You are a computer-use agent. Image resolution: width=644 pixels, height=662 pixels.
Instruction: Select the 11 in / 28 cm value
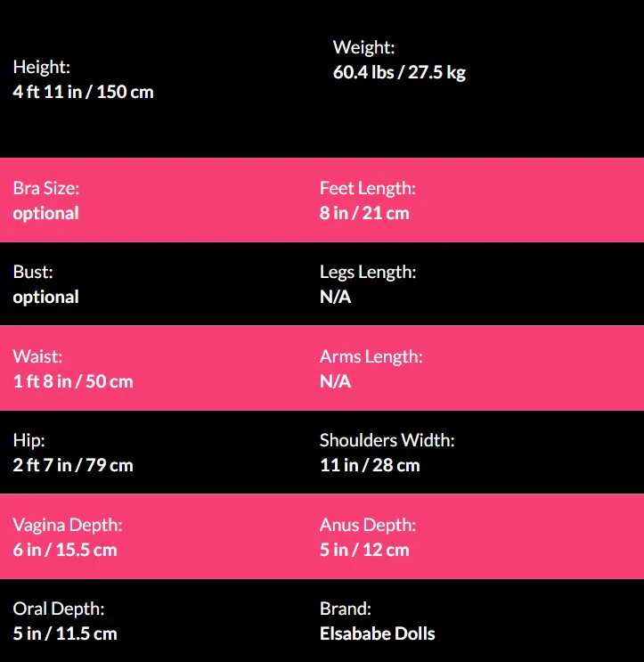pos(370,465)
